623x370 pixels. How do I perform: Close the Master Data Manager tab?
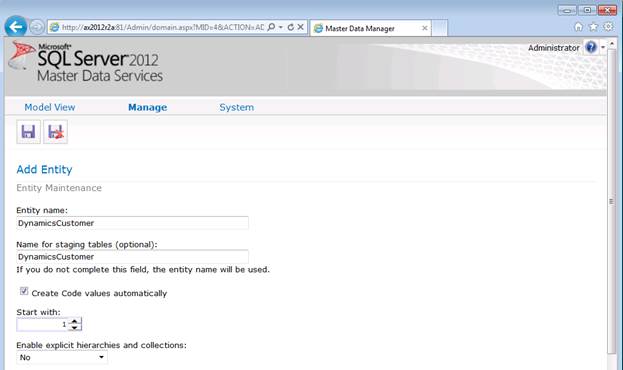coord(425,28)
